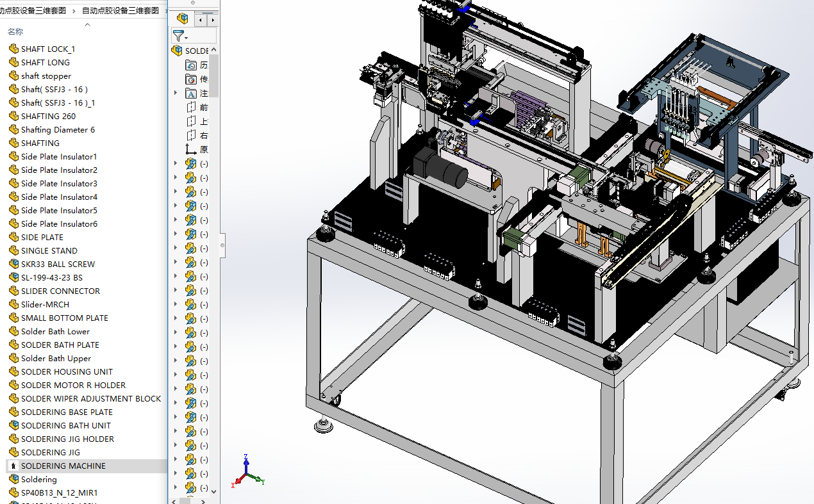Select file SLIDER CONNECTOR
Image resolution: width=814 pixels, height=504 pixels.
(x=60, y=291)
